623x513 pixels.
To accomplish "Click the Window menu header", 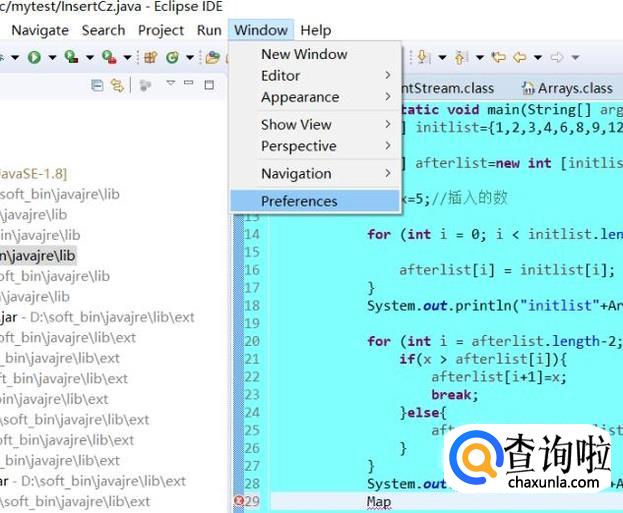I will coord(261,30).
